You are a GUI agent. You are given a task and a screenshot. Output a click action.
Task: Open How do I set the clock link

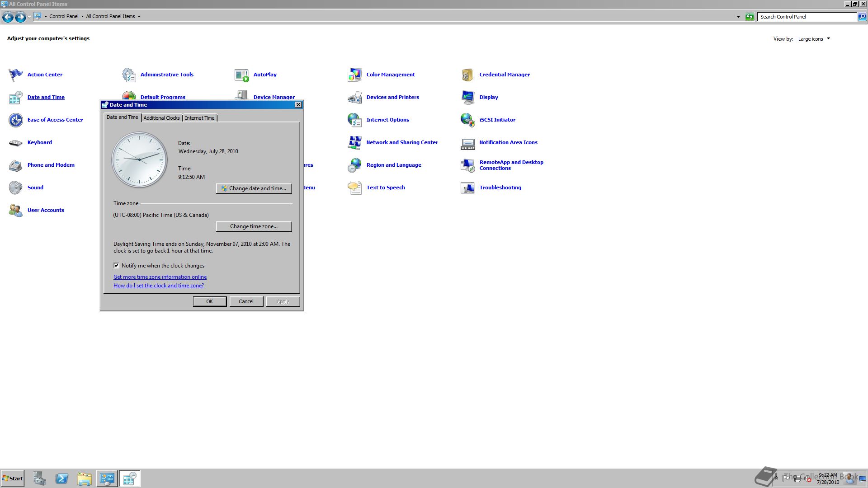coord(159,286)
